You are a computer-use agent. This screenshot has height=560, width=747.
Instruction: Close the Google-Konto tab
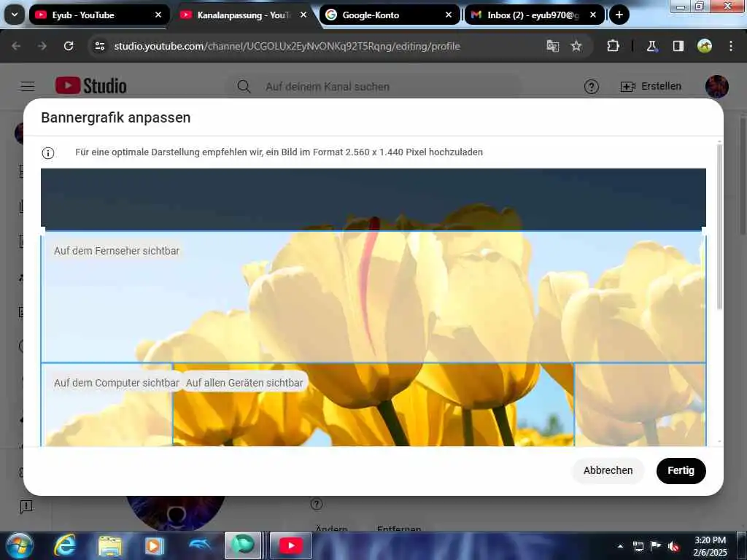(x=449, y=15)
